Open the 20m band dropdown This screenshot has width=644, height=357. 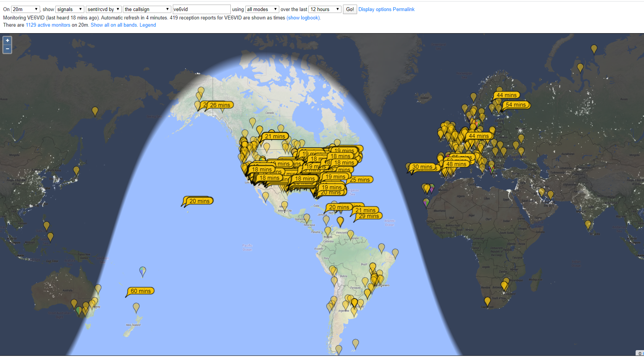[x=25, y=9]
